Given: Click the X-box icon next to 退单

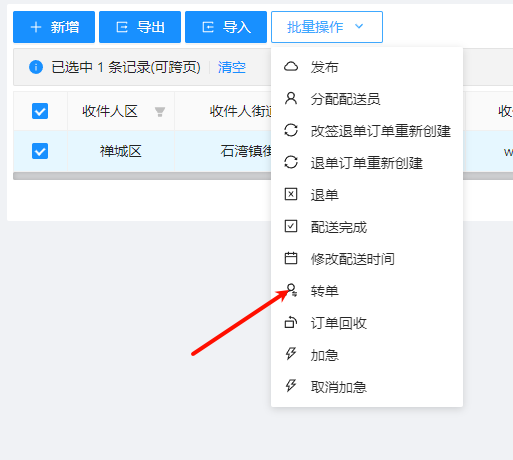Looking at the screenshot, I should pos(291,194).
